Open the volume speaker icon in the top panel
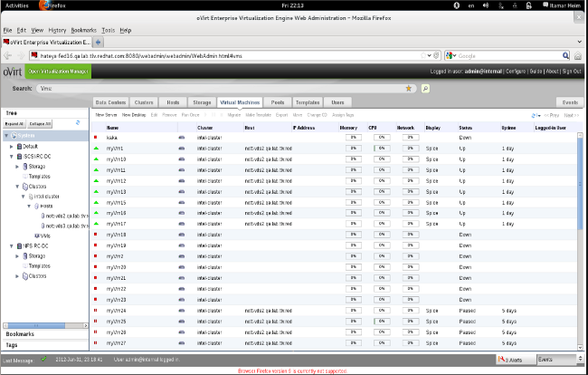Viewport: 588px width, 375px height. tap(486, 5)
